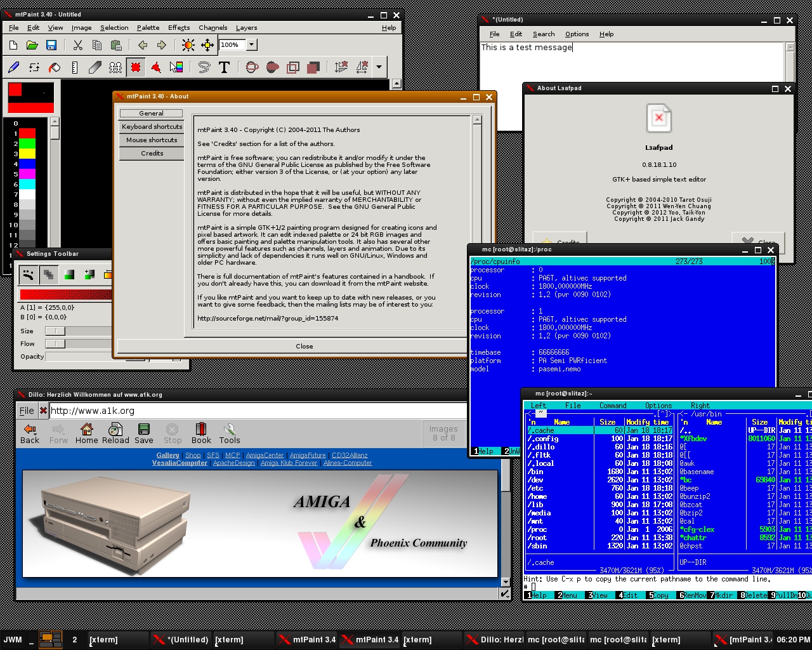
Task: Open the Effects menu in mtPaint
Action: [179, 28]
